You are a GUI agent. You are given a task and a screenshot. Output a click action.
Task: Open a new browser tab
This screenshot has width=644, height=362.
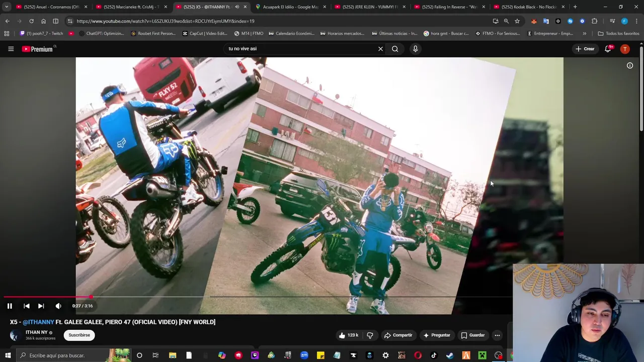575,7
